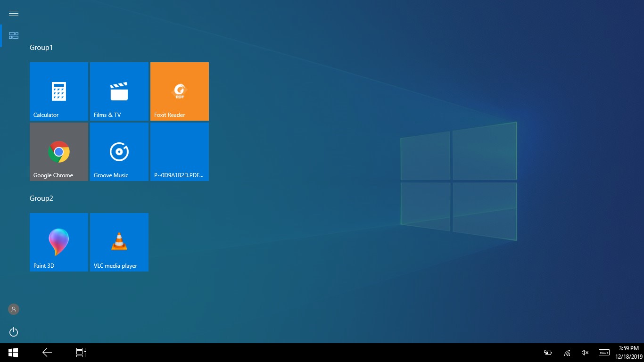Screen dimensions: 644x362
Task: Launch the Films & TV tile
Action: [x=119, y=91]
